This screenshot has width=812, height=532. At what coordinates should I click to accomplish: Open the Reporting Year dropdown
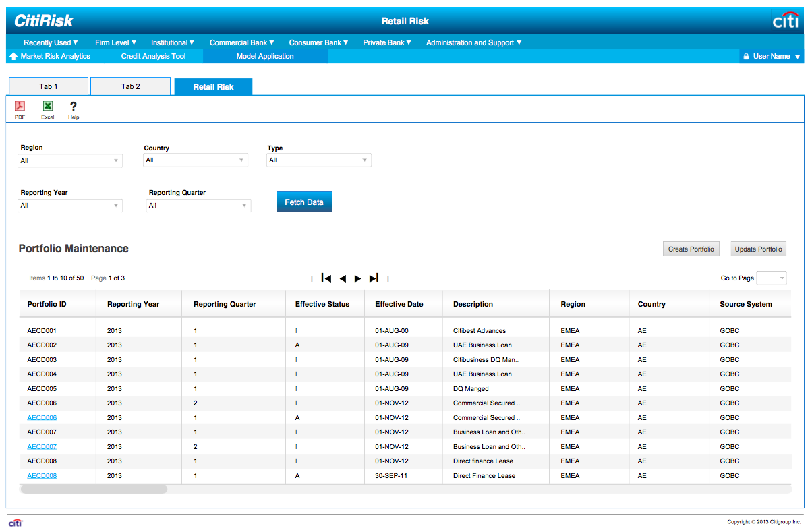pyautogui.click(x=70, y=206)
